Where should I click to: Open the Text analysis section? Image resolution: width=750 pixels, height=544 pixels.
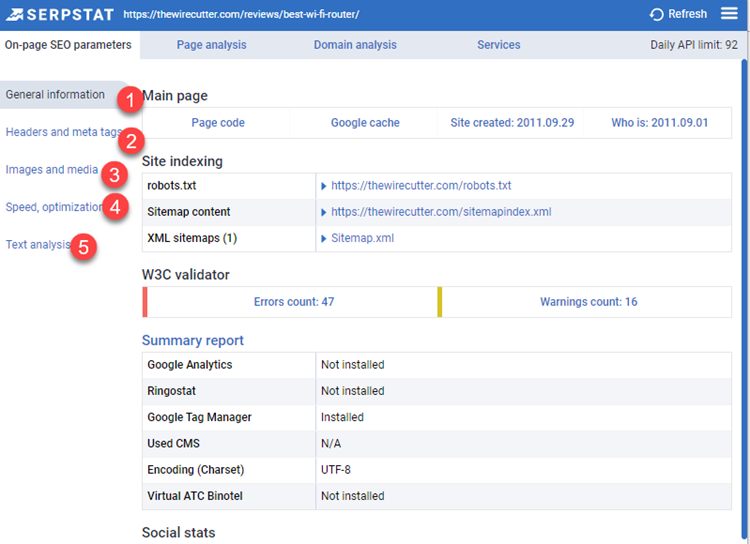pyautogui.click(x=38, y=244)
